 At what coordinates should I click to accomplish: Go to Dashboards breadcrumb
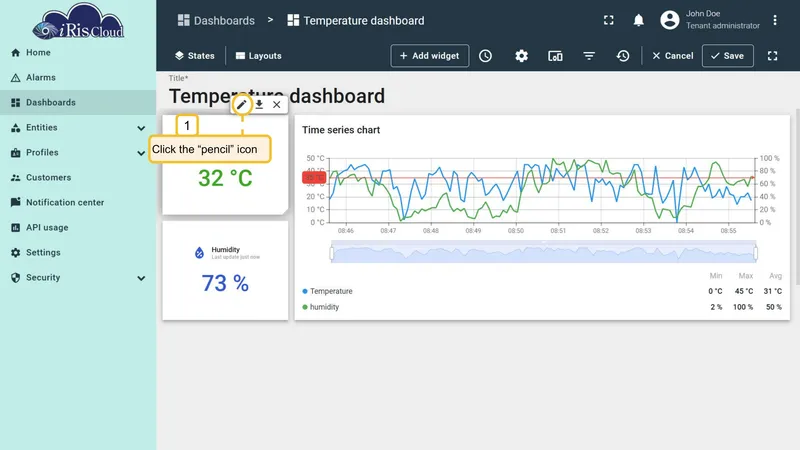click(x=216, y=21)
